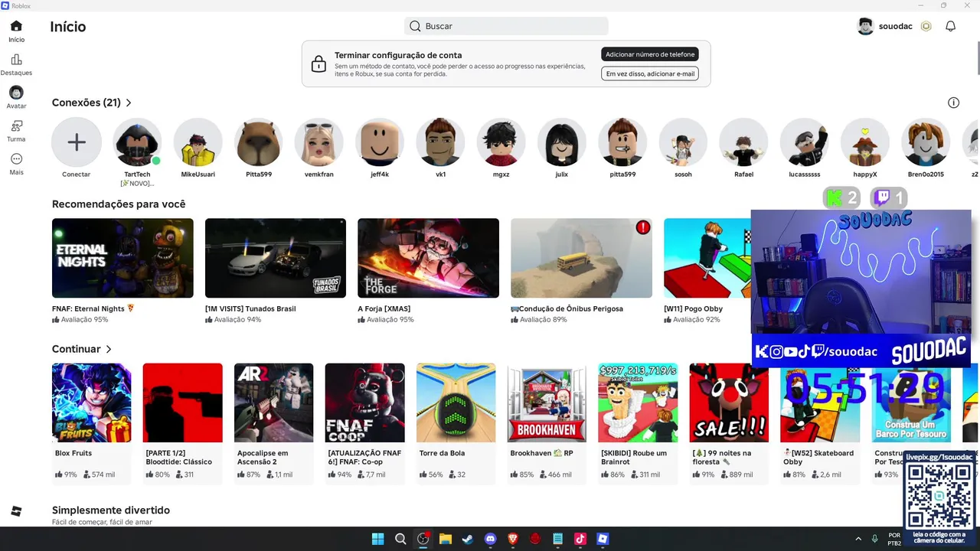Click Terminar configuração de conta title

pyautogui.click(x=398, y=55)
